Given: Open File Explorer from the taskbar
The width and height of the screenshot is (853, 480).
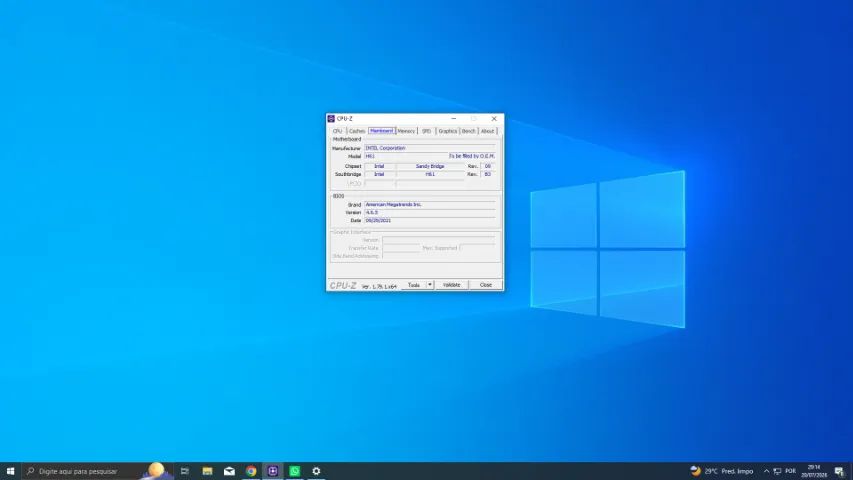Looking at the screenshot, I should click(x=207, y=471).
